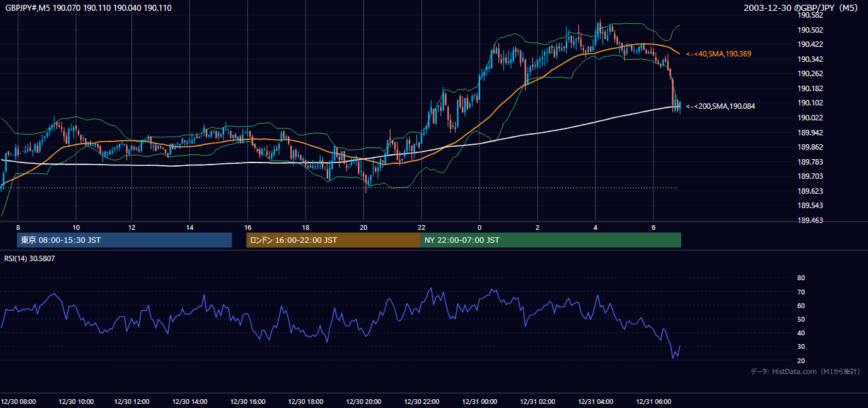Click price axis label 190.102
Viewport: 868px width, 408px height.
tap(810, 103)
